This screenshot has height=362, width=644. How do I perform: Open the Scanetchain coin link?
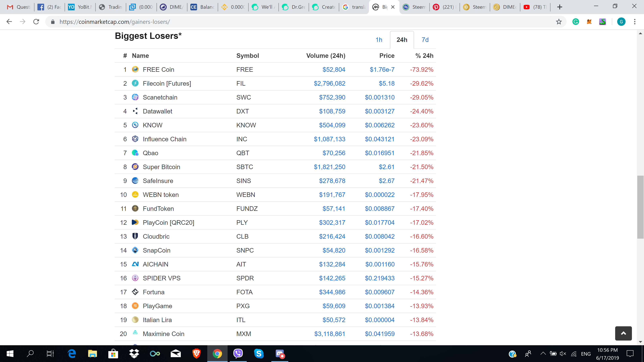[160, 97]
